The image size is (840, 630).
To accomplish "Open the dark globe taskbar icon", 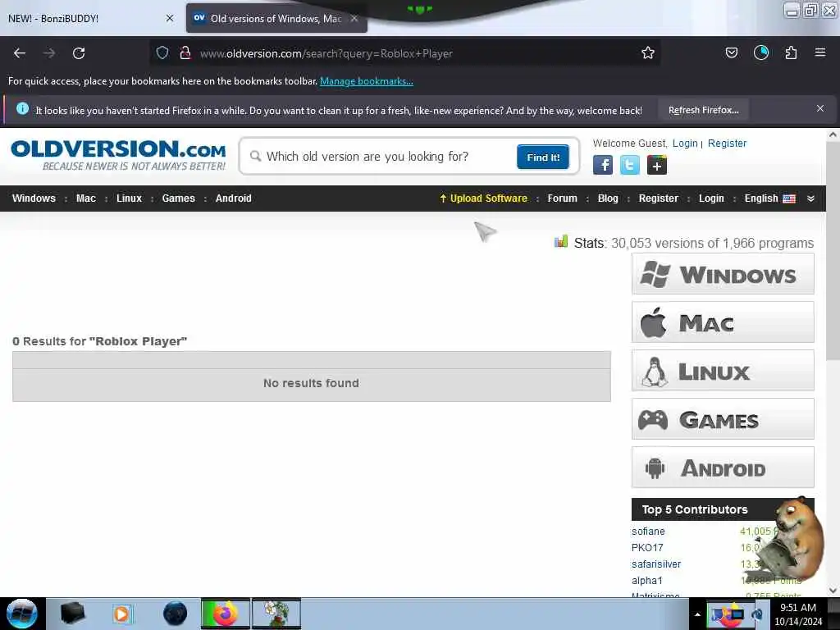I will (175, 614).
